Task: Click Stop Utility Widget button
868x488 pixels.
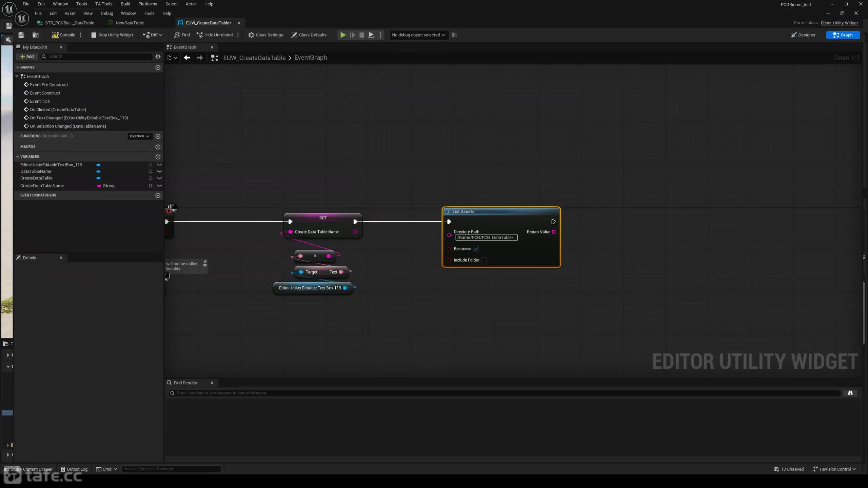Action: click(112, 35)
